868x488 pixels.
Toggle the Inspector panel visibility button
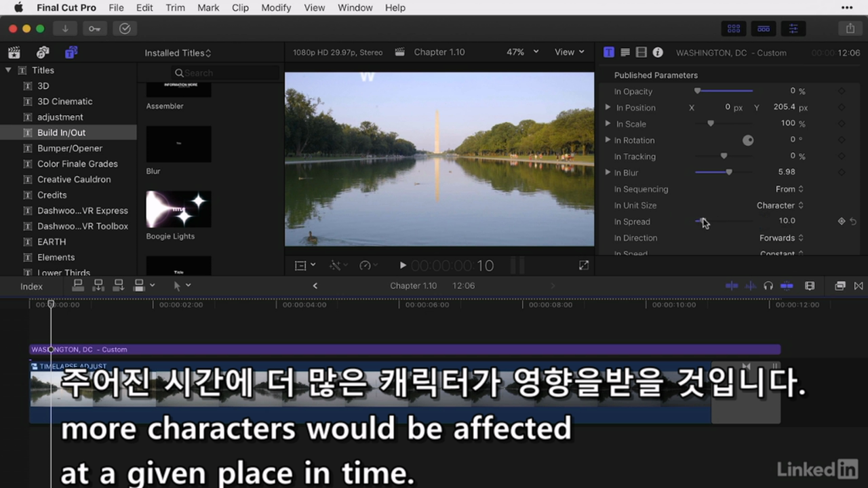(793, 28)
